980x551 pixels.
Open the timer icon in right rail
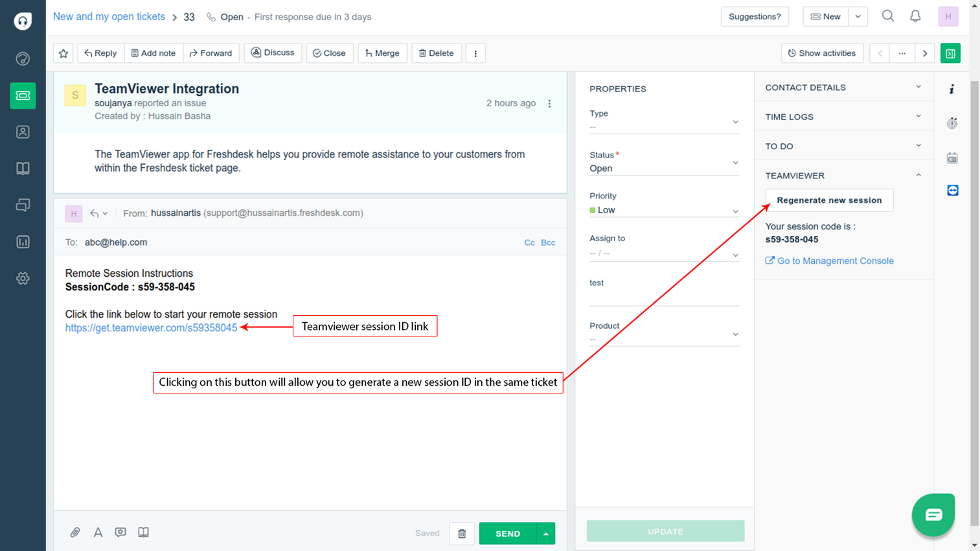[952, 123]
